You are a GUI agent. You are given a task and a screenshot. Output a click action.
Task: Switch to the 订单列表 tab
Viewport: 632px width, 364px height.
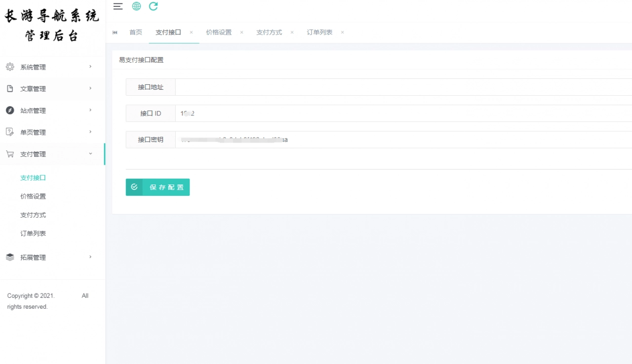(x=319, y=33)
